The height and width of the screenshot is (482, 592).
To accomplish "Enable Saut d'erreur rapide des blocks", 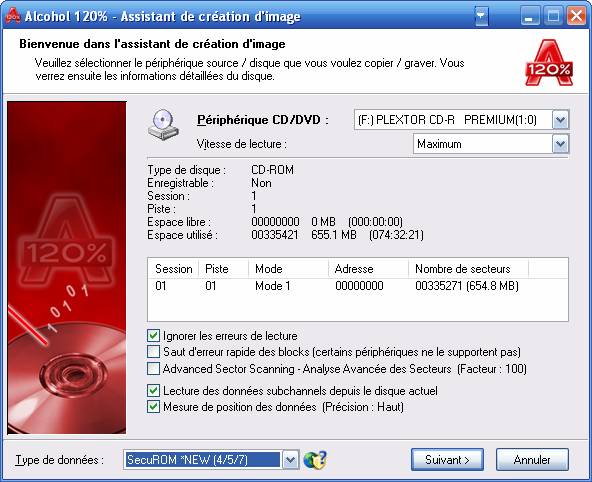I will click(x=153, y=352).
